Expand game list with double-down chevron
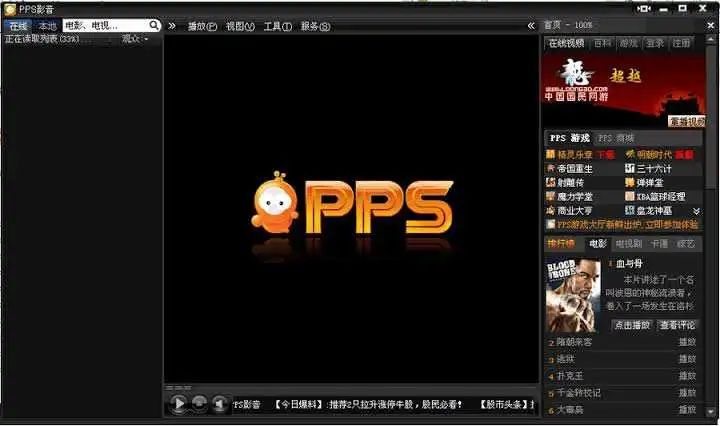This screenshot has width=720, height=426. [696, 211]
